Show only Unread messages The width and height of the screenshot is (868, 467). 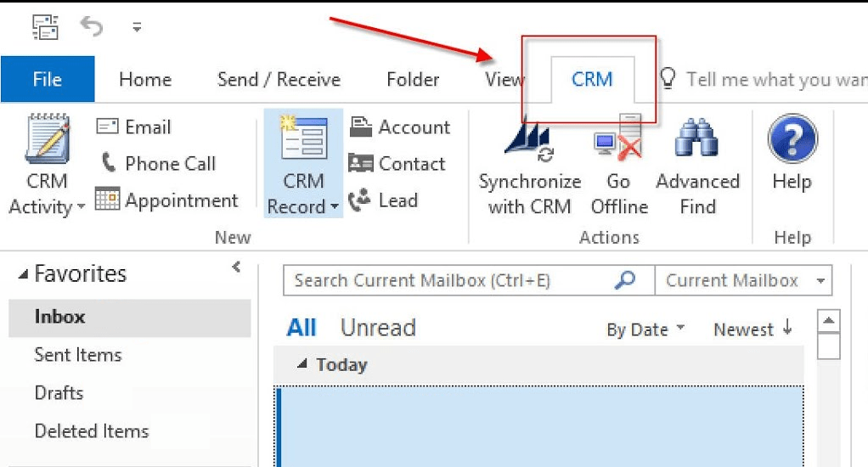click(378, 328)
